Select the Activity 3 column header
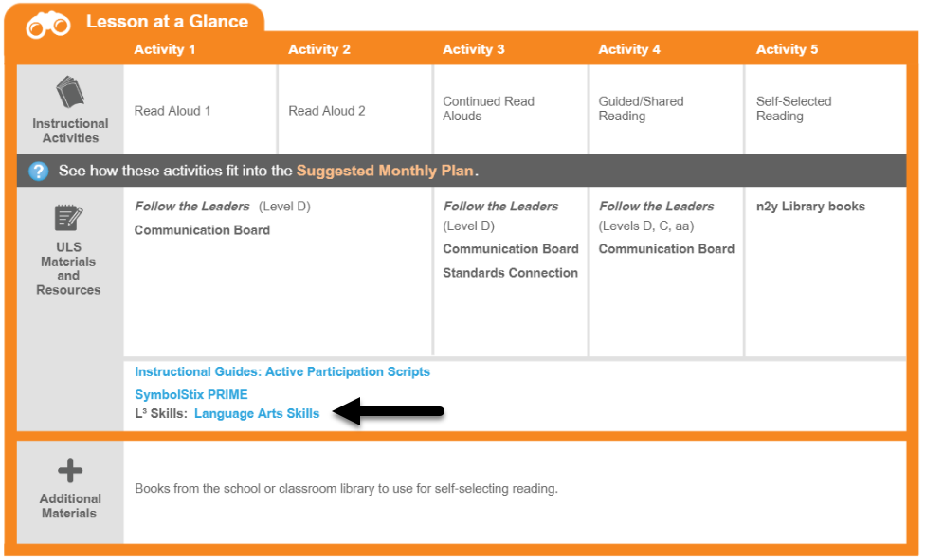 474,49
